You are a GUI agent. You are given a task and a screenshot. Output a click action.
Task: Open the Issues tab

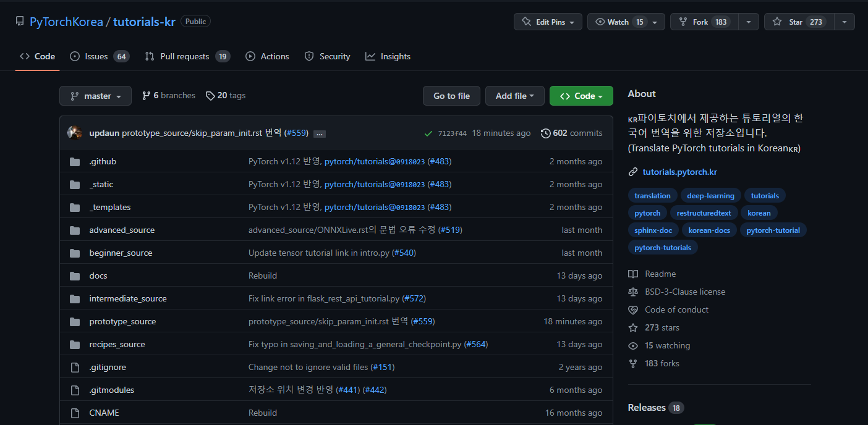(99, 56)
